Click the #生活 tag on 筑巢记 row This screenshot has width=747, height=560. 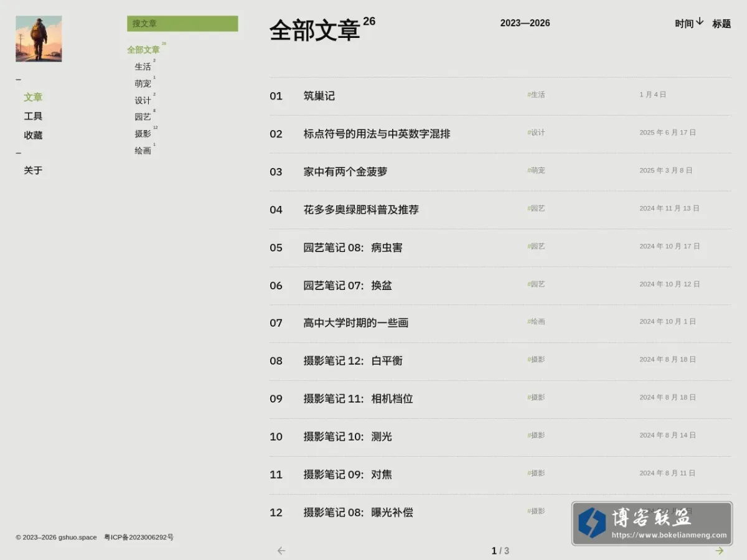536,95
